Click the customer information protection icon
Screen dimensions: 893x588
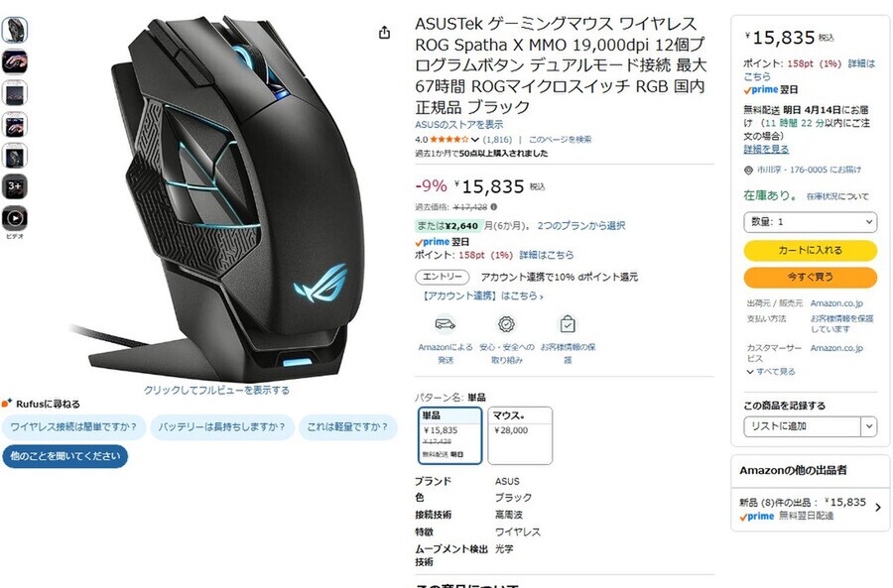coord(568,324)
